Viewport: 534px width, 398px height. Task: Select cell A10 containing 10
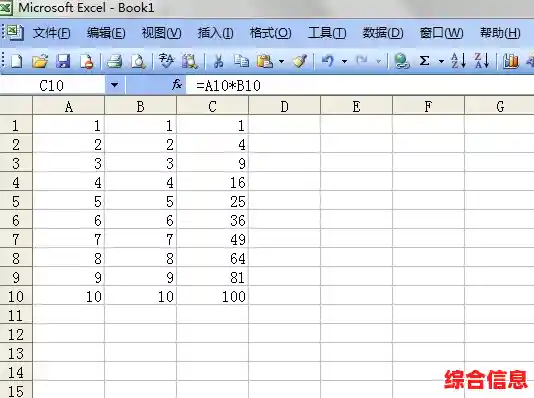click(68, 296)
